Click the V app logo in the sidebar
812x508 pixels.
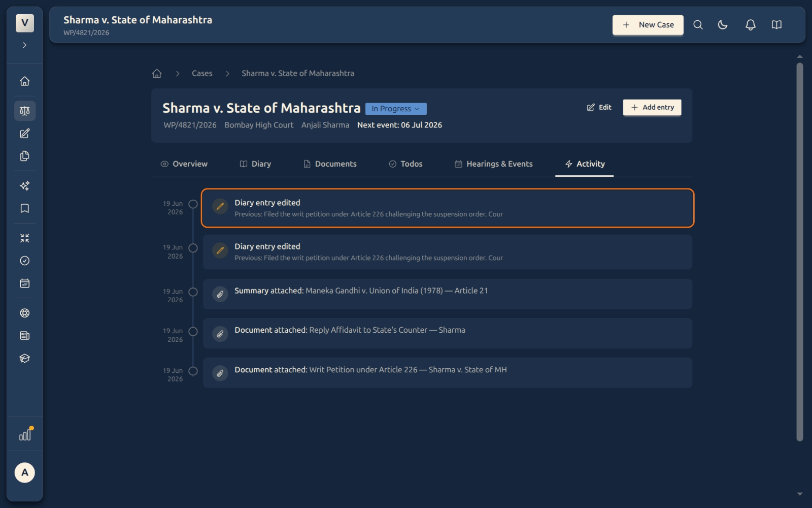24,23
